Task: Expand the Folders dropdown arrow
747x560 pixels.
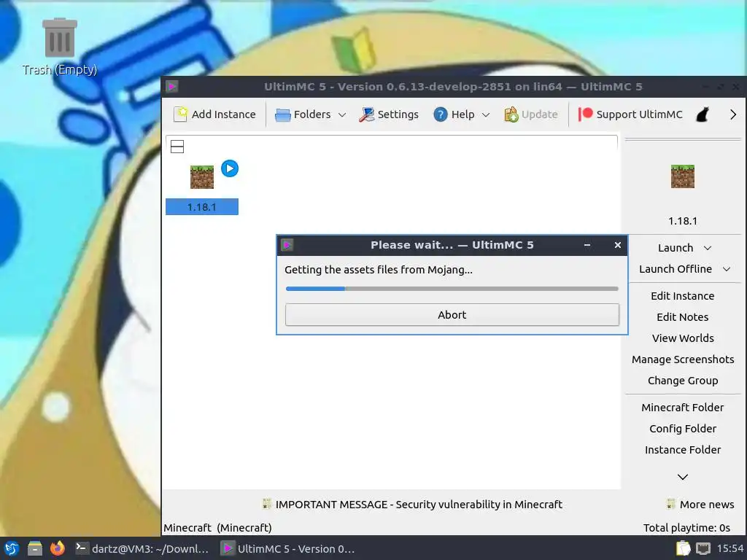Action: tap(342, 114)
